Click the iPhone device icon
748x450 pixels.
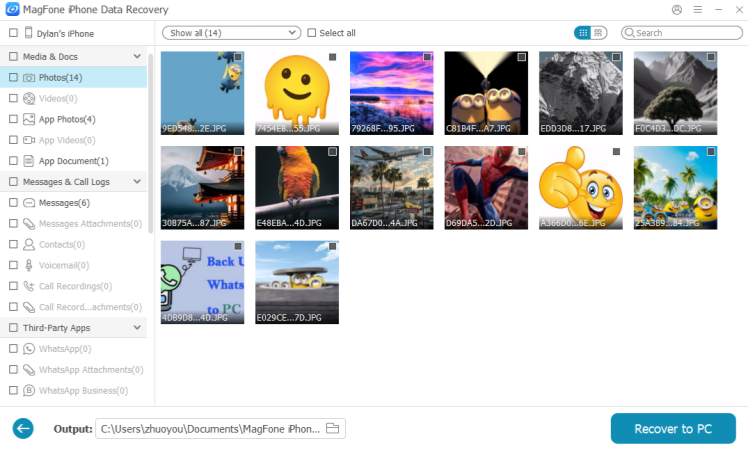point(29,32)
